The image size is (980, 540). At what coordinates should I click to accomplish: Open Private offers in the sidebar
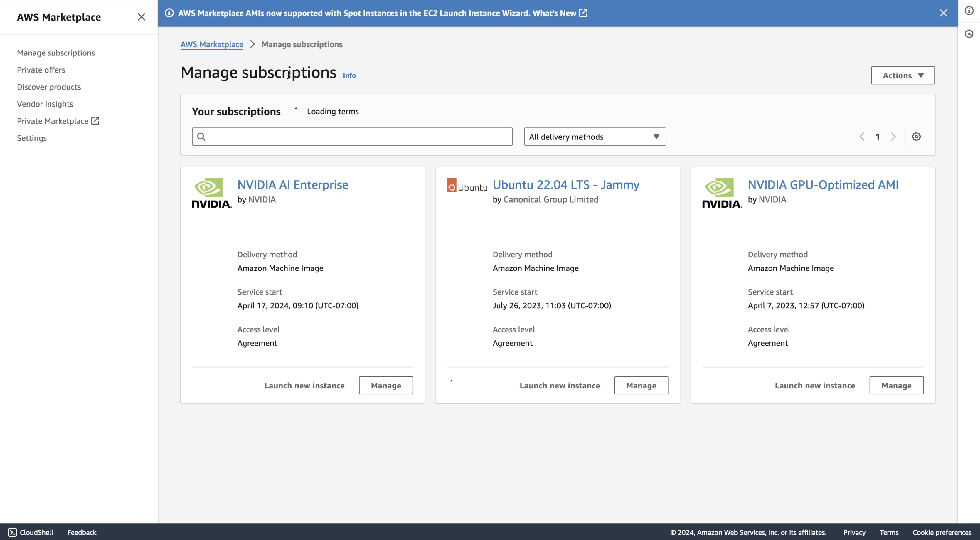click(41, 70)
